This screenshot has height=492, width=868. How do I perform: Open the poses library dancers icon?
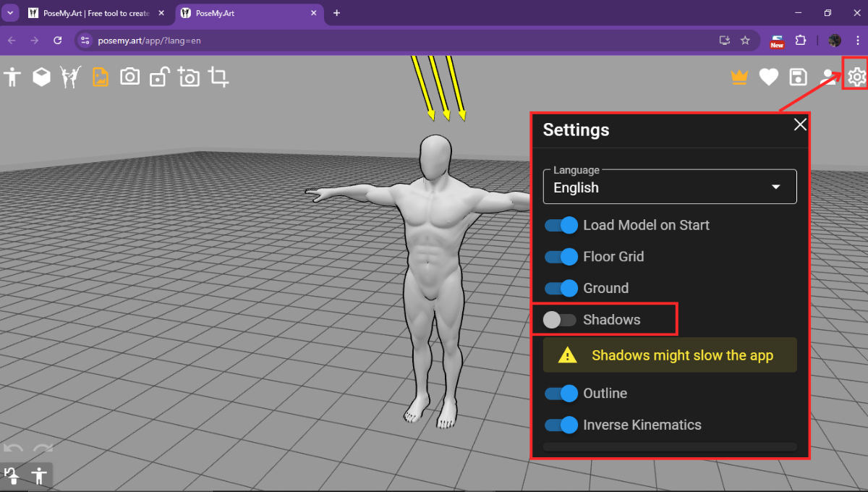69,76
